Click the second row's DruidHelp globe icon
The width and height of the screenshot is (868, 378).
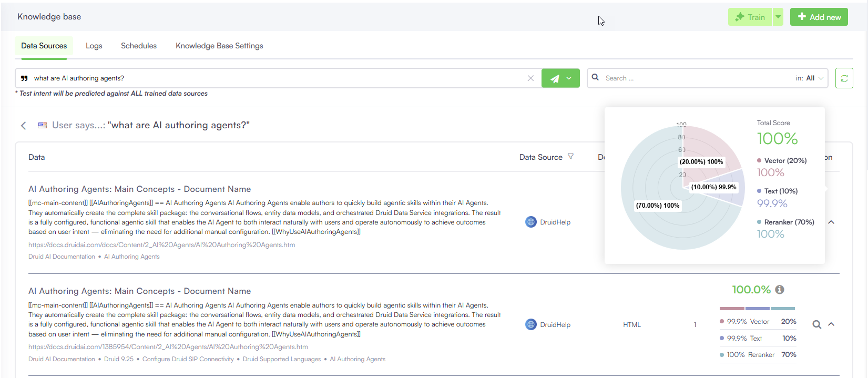tap(531, 324)
